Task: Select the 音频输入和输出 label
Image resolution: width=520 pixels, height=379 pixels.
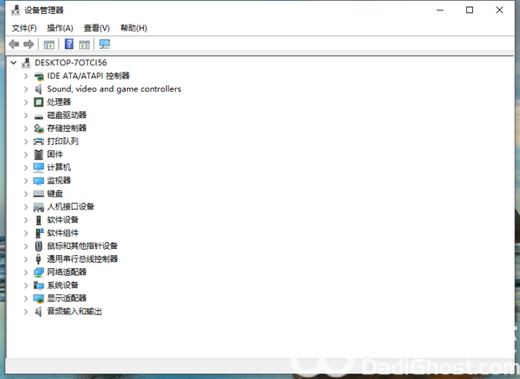Action: pyautogui.click(x=74, y=311)
